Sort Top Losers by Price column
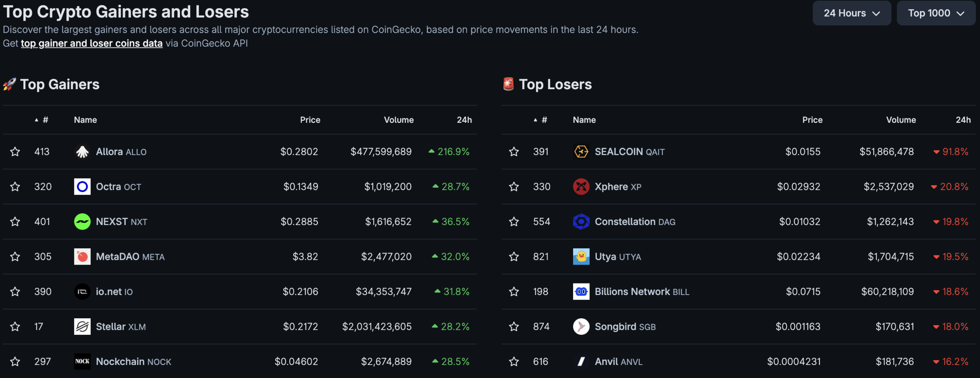This screenshot has width=980, height=378. 812,120
